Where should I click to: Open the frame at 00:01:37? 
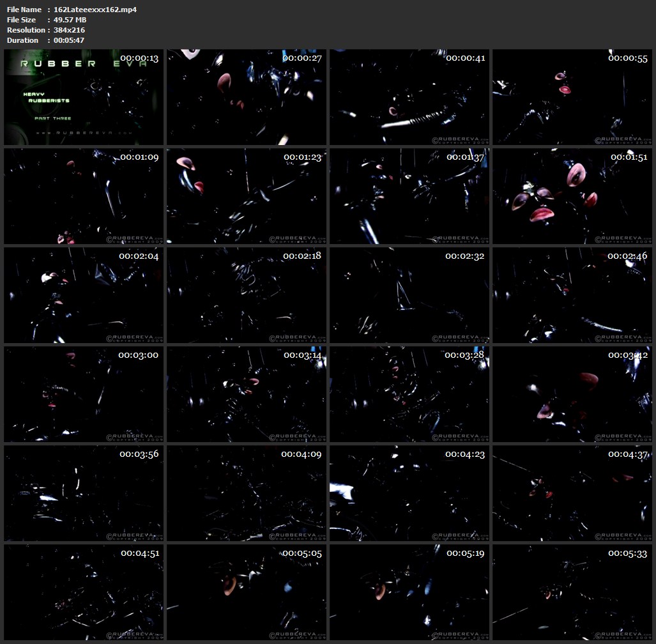click(409, 196)
